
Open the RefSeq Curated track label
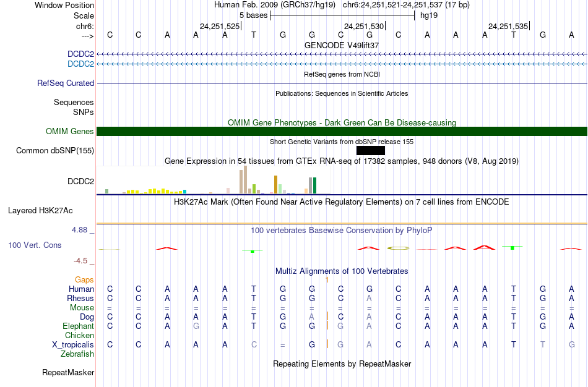pos(66,83)
